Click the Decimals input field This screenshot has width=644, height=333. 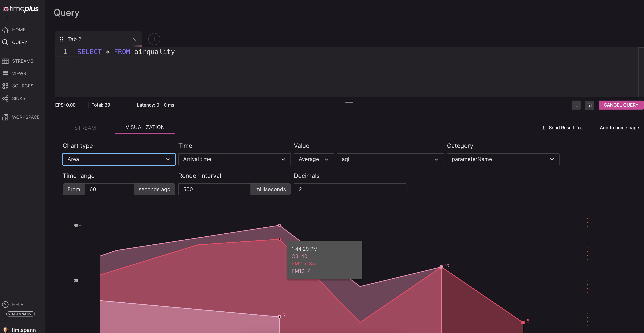coord(350,189)
